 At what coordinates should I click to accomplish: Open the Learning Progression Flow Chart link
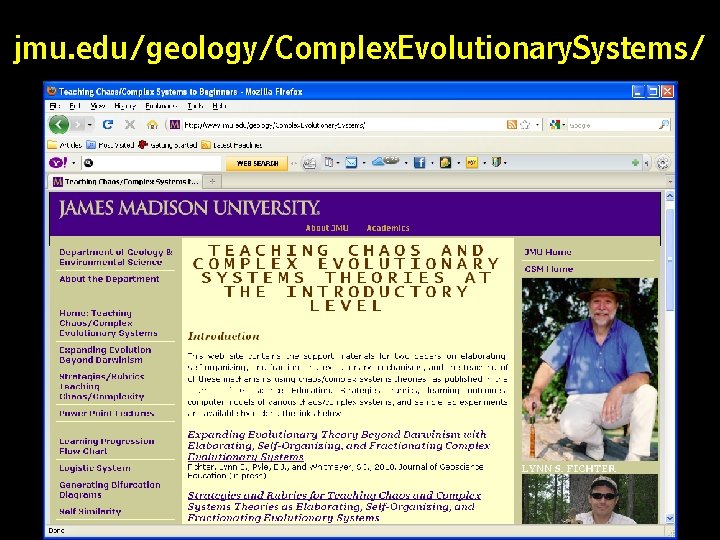pos(107,446)
